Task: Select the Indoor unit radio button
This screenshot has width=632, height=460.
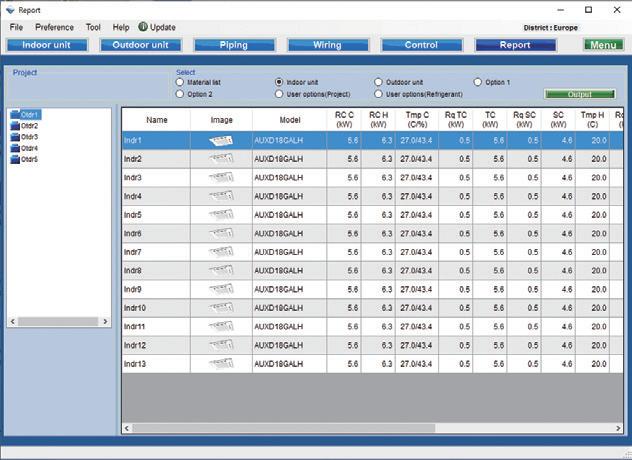Action: pos(279,82)
